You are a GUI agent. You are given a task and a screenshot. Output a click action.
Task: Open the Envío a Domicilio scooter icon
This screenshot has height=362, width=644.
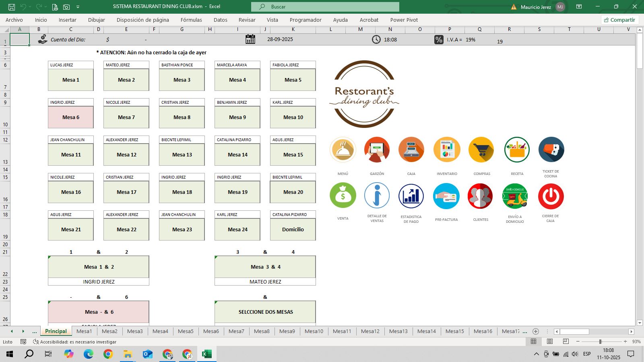click(x=515, y=196)
